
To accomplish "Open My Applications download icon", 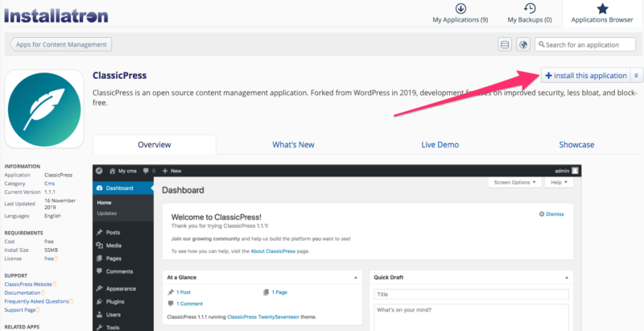I will point(460,8).
